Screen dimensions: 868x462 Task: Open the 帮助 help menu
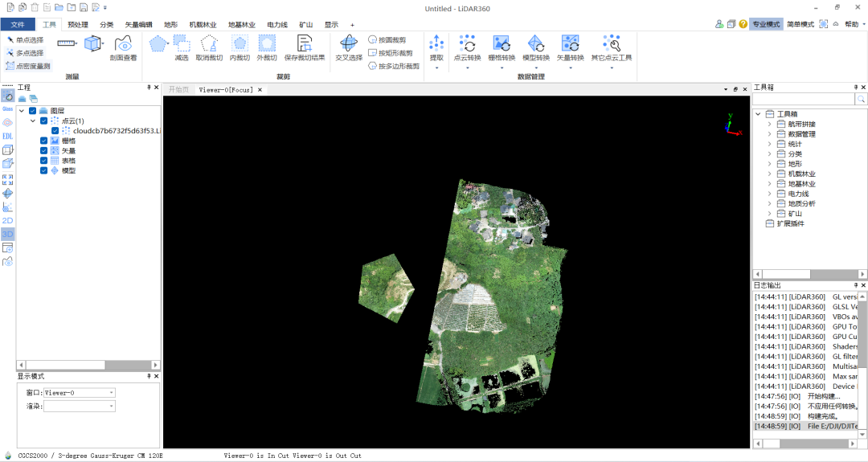point(854,24)
